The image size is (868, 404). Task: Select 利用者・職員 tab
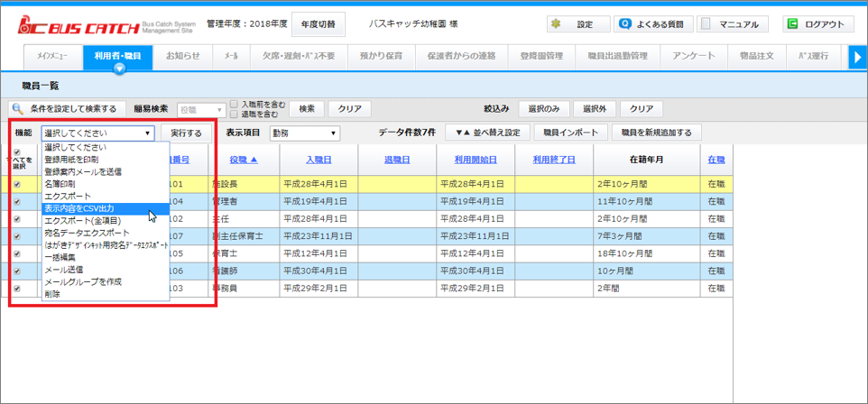117,57
